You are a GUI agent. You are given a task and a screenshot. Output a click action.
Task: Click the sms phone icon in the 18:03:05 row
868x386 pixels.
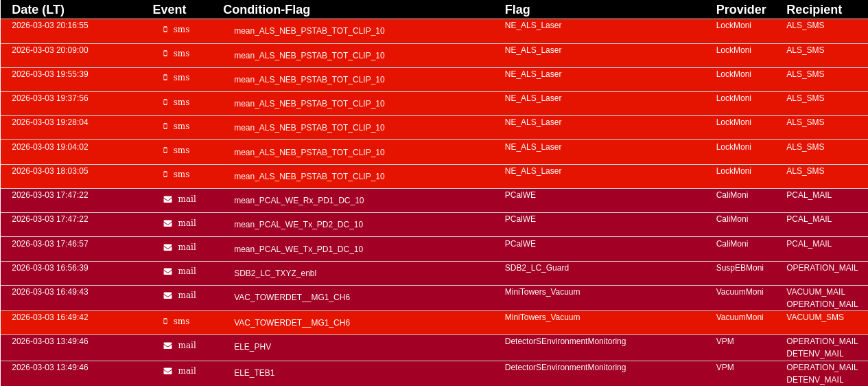pos(165,174)
